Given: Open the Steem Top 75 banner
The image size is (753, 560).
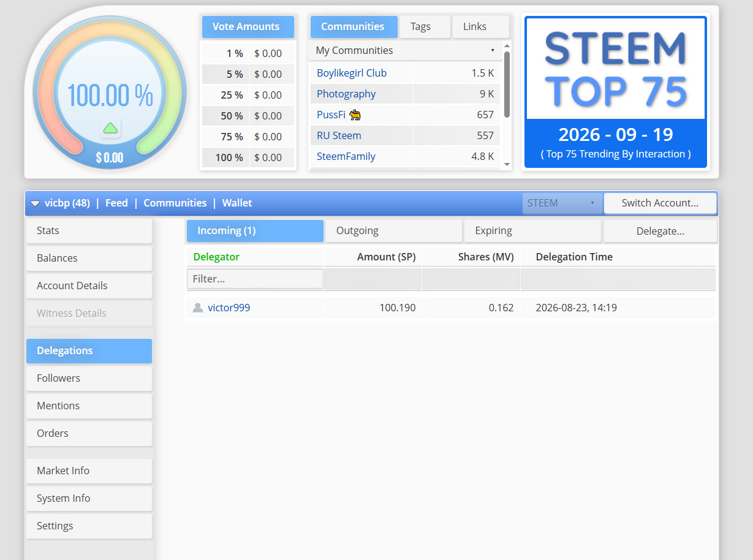Looking at the screenshot, I should point(615,92).
